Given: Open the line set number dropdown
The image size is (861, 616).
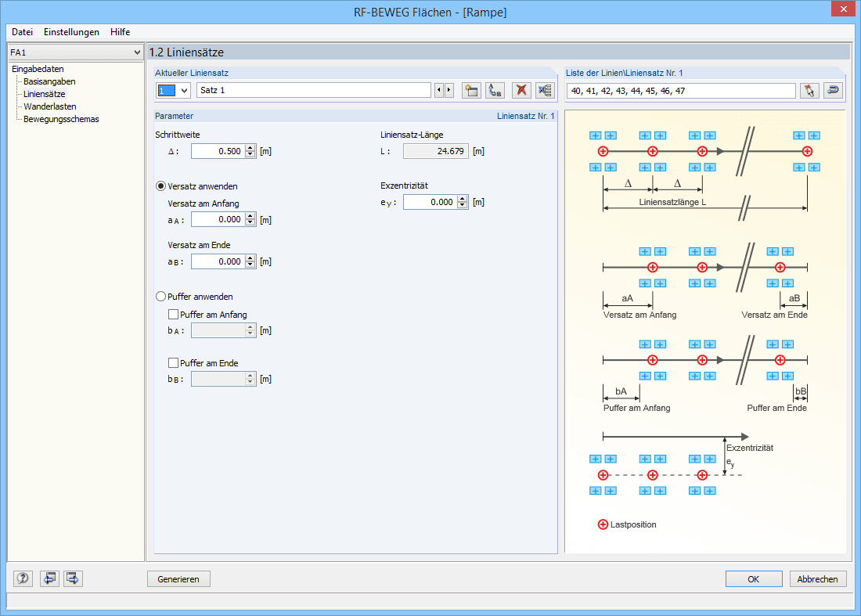Looking at the screenshot, I should (185, 90).
